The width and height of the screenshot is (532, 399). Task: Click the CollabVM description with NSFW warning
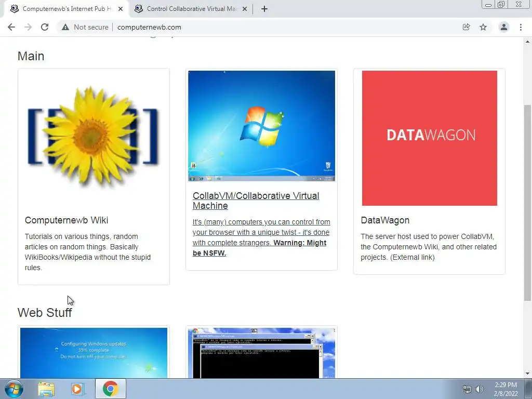261,237
